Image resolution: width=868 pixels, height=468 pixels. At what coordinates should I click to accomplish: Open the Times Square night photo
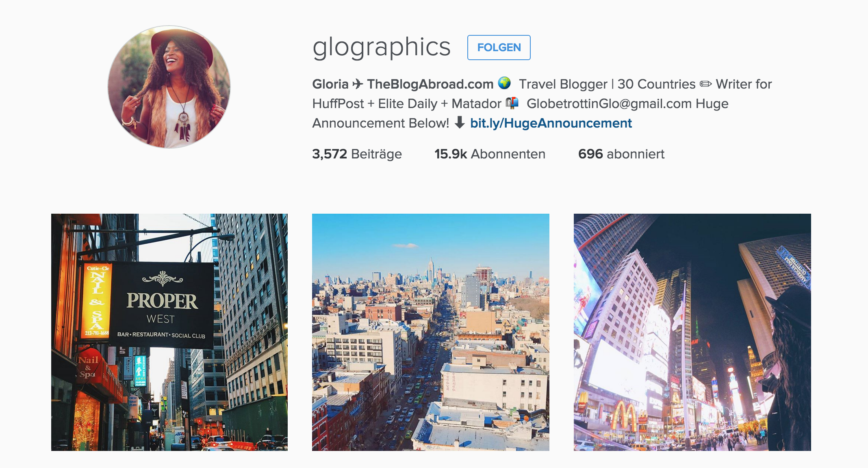pos(692,332)
